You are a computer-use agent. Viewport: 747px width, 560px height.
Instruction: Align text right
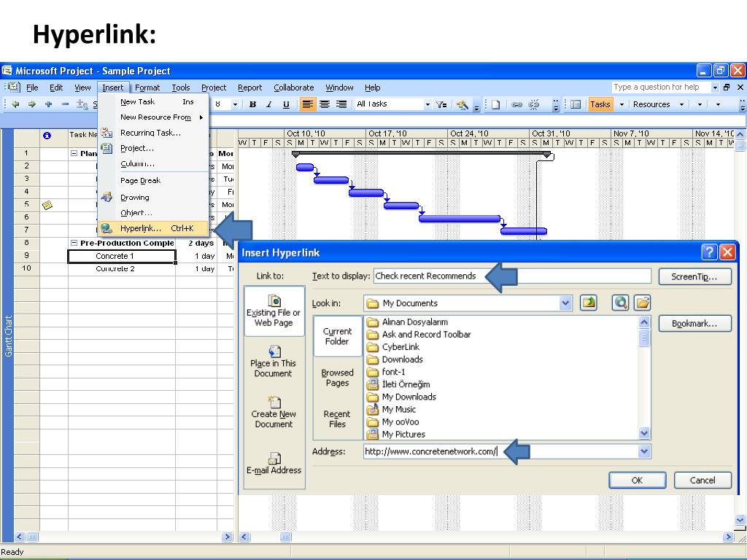tap(341, 104)
